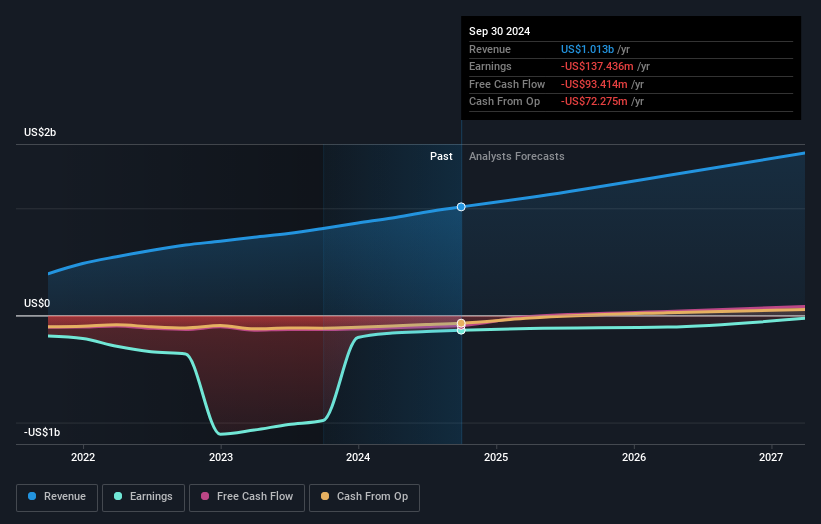Click the 2027 x-axis label
The height and width of the screenshot is (524, 821).
[771, 457]
